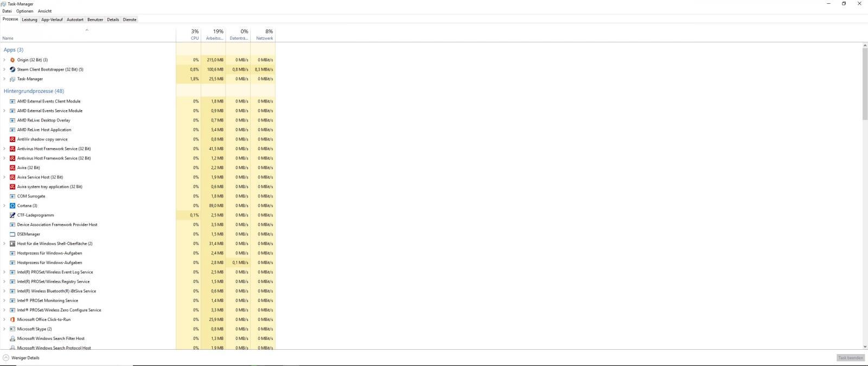
Task: Expand the Origin (32 Bit) process group
Action: (4, 60)
